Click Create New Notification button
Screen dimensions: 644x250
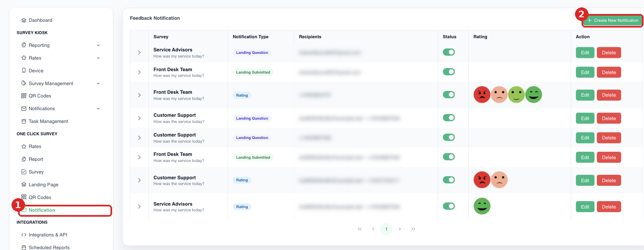coord(613,20)
